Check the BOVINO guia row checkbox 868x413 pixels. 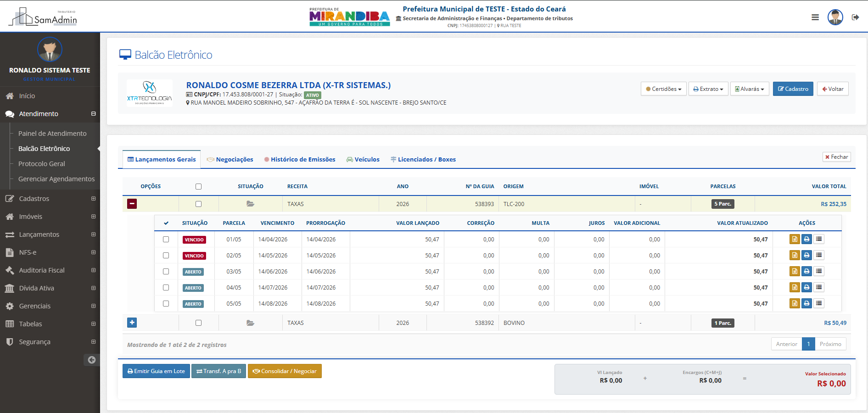(198, 323)
